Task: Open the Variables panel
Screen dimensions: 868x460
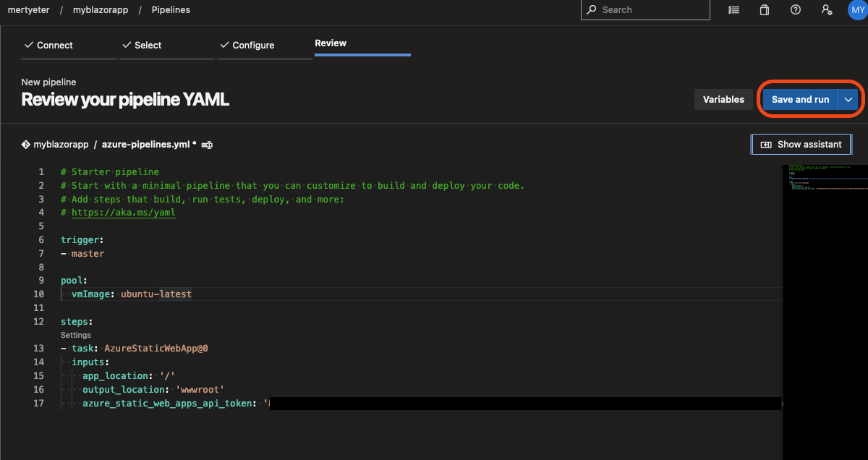Action: (723, 100)
